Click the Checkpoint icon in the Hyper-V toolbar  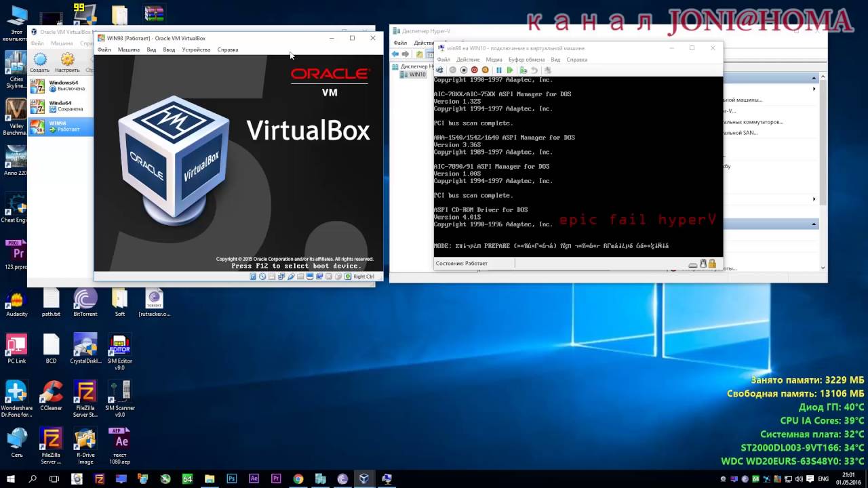click(x=524, y=70)
